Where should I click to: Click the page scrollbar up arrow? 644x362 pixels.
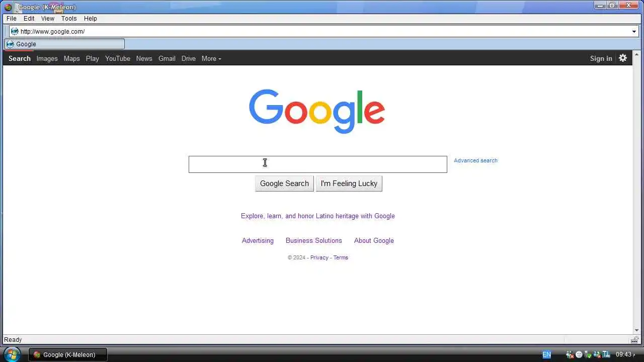tap(636, 54)
